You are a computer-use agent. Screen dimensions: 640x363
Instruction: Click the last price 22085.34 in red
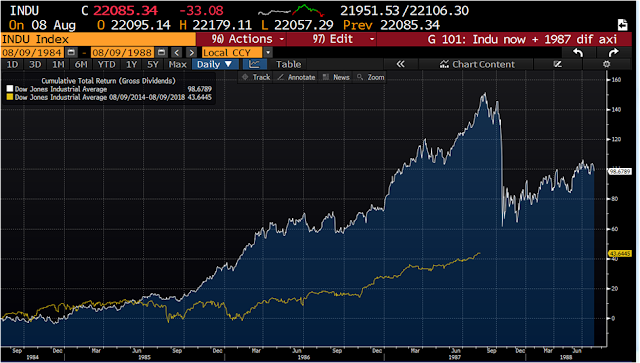125,10
